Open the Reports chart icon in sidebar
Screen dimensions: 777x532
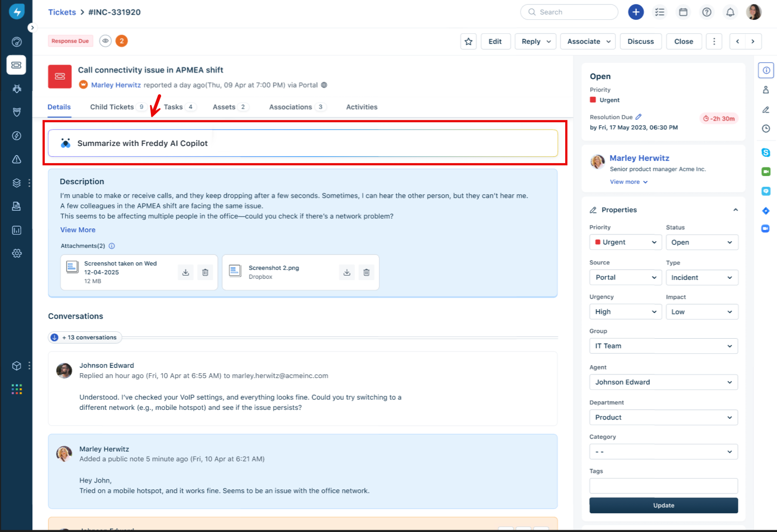pos(17,230)
